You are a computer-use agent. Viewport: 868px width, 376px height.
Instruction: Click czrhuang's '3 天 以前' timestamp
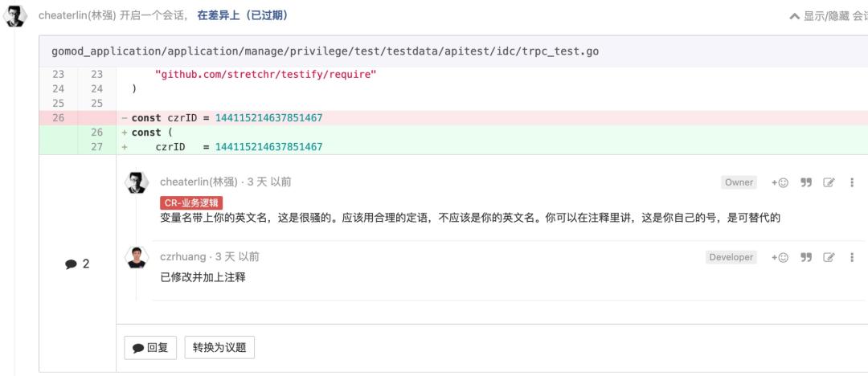237,257
